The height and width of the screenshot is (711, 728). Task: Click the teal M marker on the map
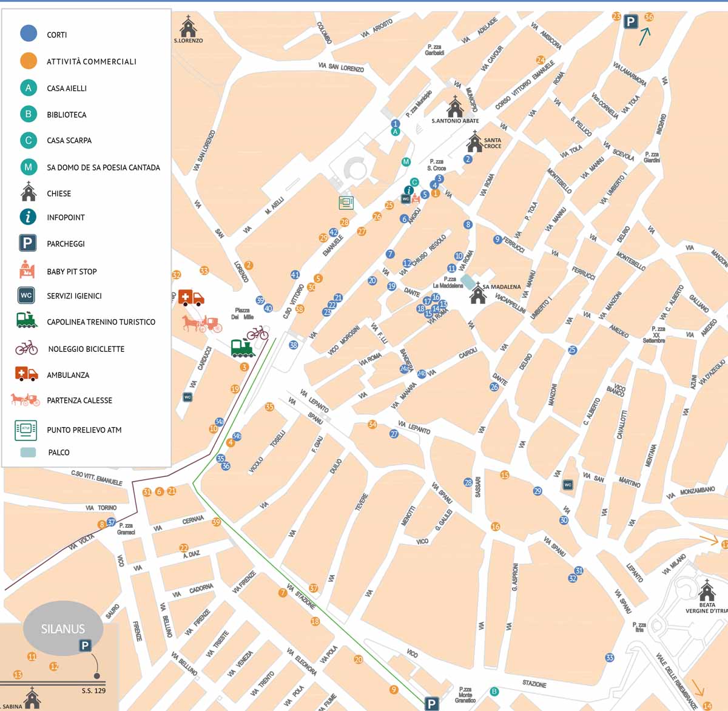(x=406, y=162)
